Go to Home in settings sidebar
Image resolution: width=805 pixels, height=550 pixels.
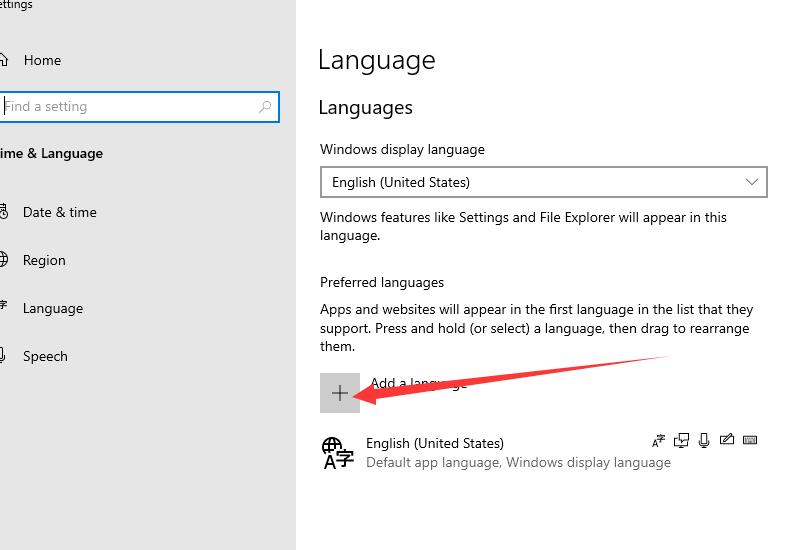[x=42, y=60]
